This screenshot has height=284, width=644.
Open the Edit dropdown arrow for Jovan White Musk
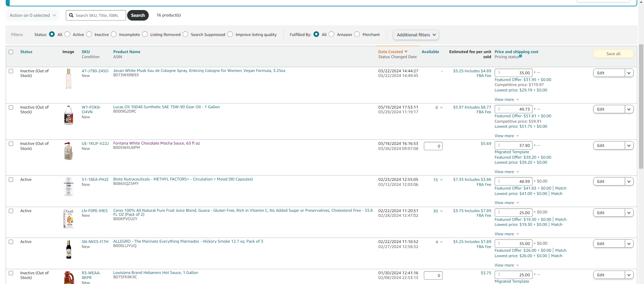pos(629,73)
